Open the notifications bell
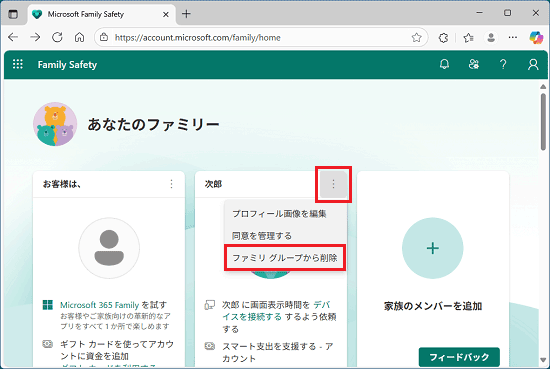The width and height of the screenshot is (550, 369). [444, 64]
